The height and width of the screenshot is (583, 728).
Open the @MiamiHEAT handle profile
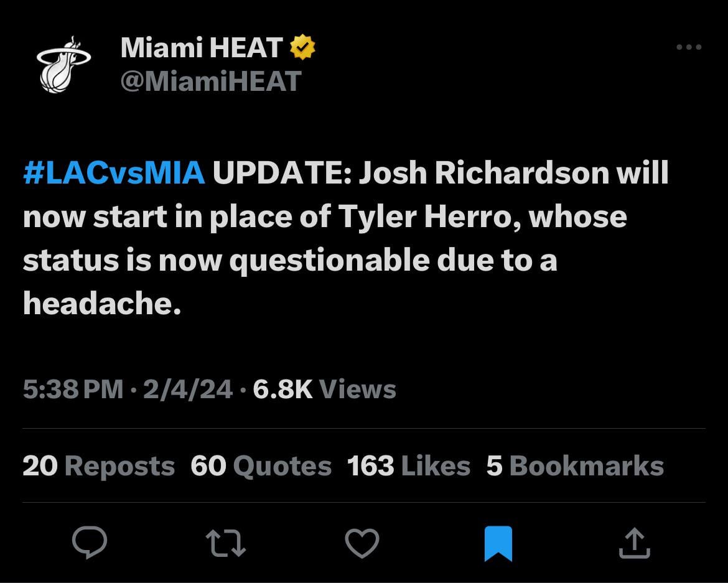[211, 81]
